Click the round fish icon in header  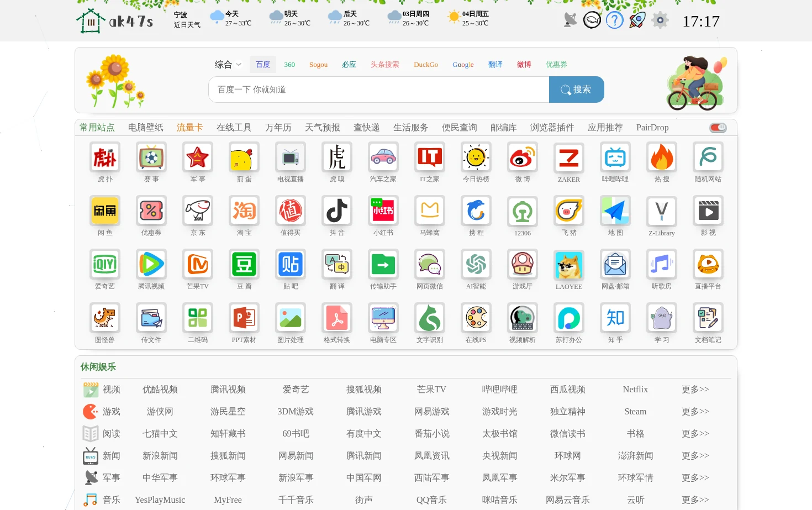click(592, 20)
